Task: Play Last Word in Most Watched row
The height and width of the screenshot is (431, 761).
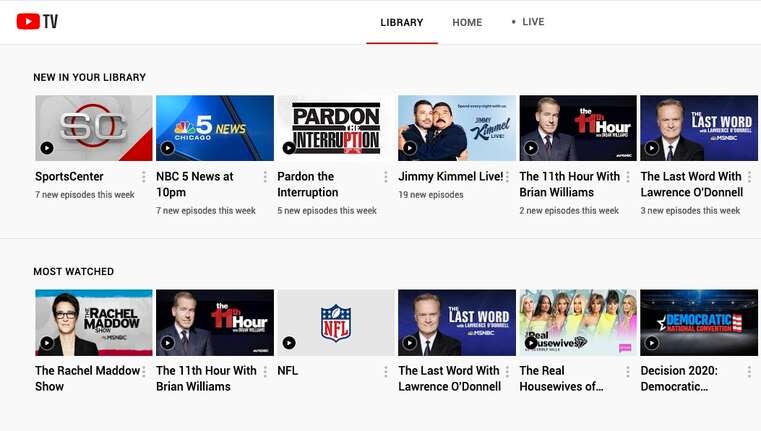Action: coord(410,343)
